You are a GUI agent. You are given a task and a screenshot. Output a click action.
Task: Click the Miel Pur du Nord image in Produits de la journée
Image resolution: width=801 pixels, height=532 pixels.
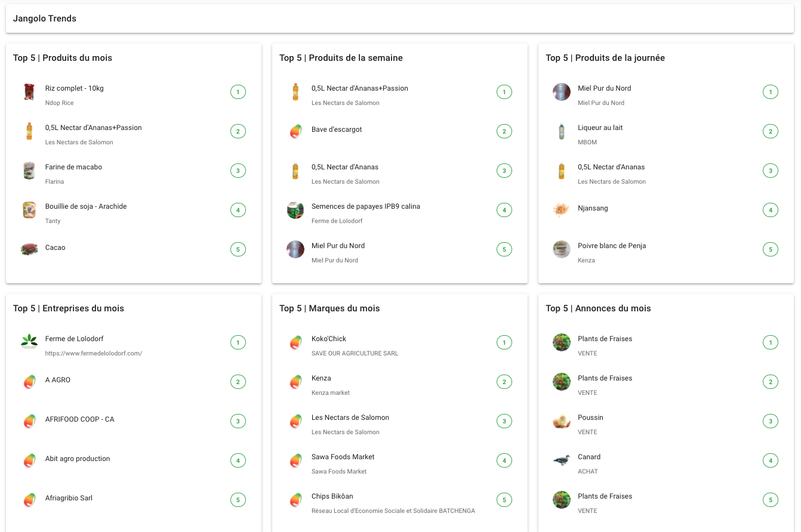562,92
